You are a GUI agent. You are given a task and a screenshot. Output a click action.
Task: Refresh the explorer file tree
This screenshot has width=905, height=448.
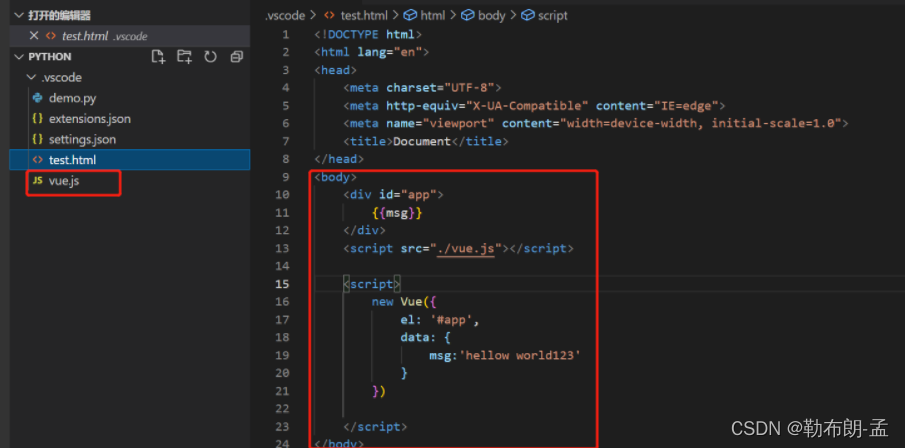(210, 57)
